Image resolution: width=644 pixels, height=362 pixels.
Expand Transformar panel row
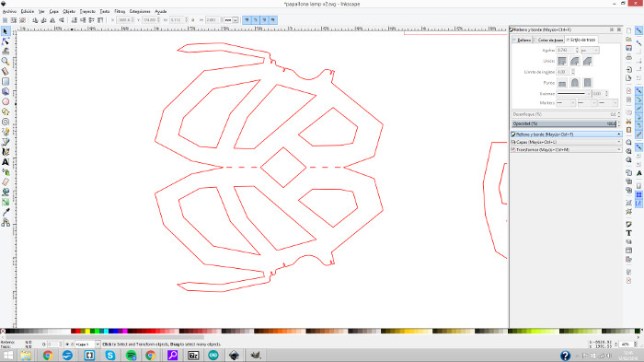point(566,150)
